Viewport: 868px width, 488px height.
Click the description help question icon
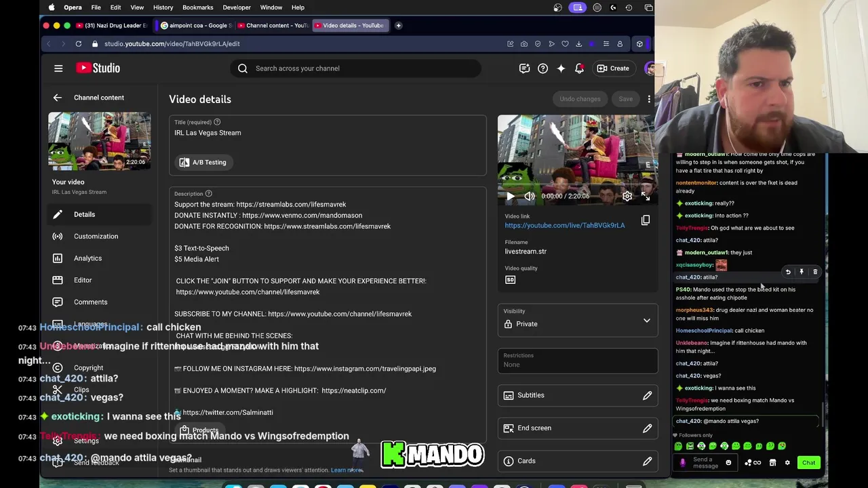pyautogui.click(x=208, y=194)
